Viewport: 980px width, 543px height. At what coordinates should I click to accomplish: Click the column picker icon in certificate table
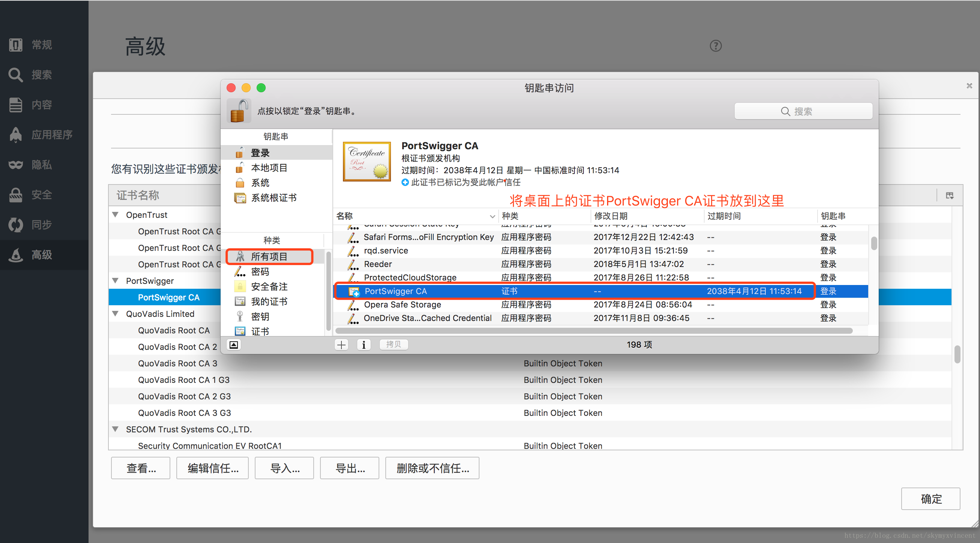pyautogui.click(x=950, y=195)
